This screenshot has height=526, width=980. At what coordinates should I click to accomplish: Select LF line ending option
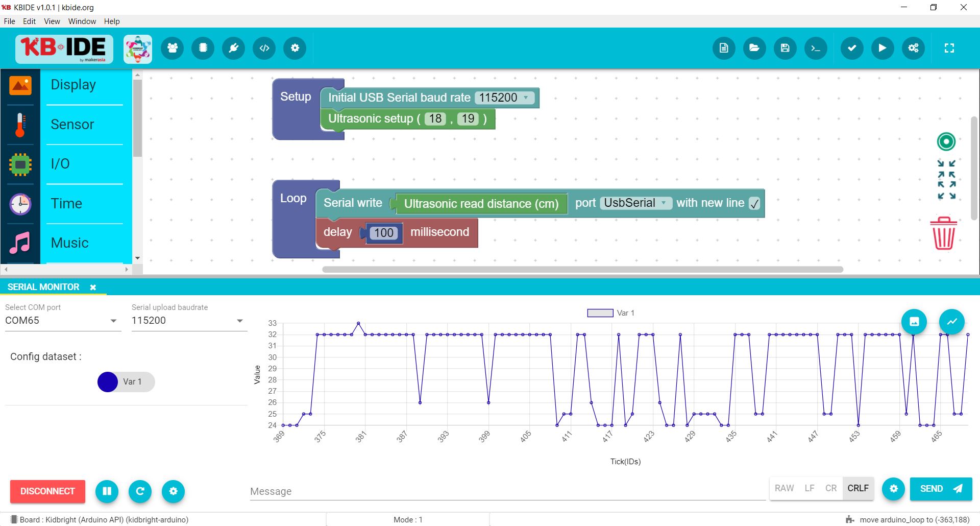[810, 488]
